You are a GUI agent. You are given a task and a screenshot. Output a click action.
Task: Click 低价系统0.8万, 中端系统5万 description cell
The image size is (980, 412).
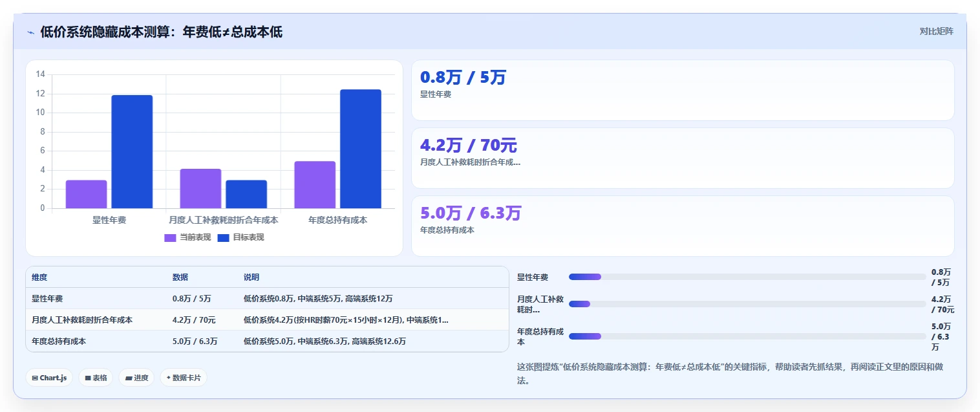pyautogui.click(x=318, y=299)
